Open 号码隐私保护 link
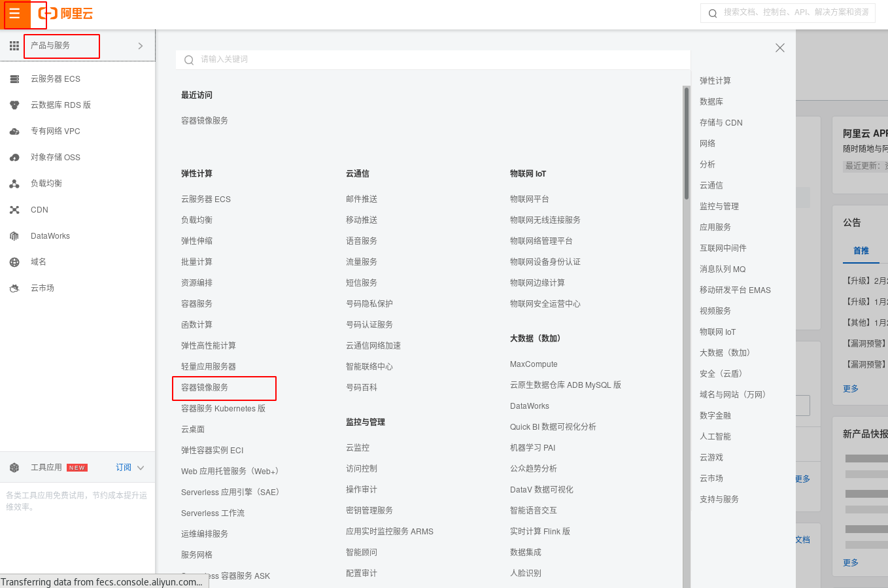This screenshot has height=588, width=888. click(369, 303)
